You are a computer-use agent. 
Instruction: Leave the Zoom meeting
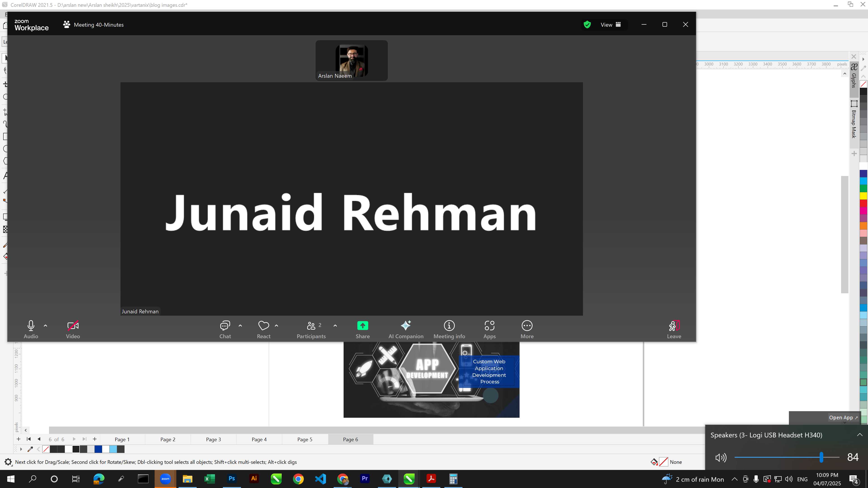(674, 329)
